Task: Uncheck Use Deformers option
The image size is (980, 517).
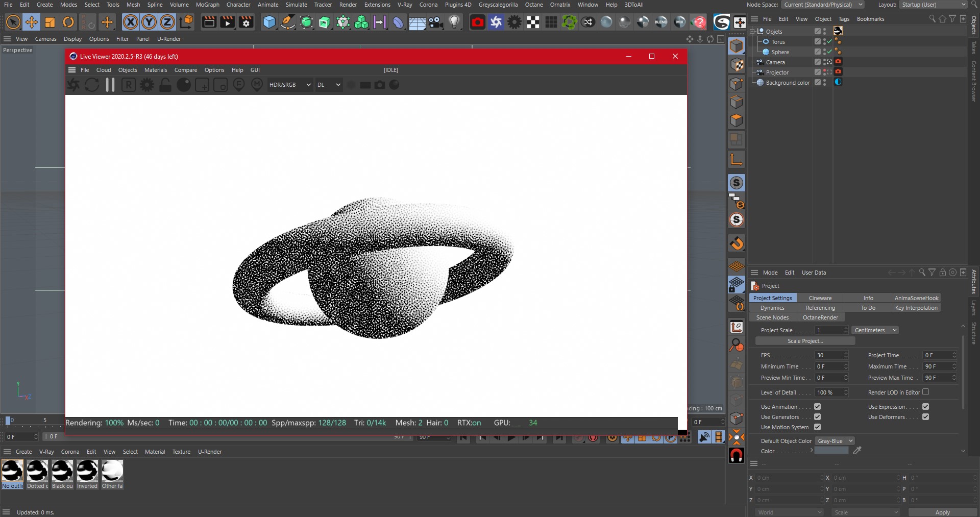Action: tap(925, 417)
